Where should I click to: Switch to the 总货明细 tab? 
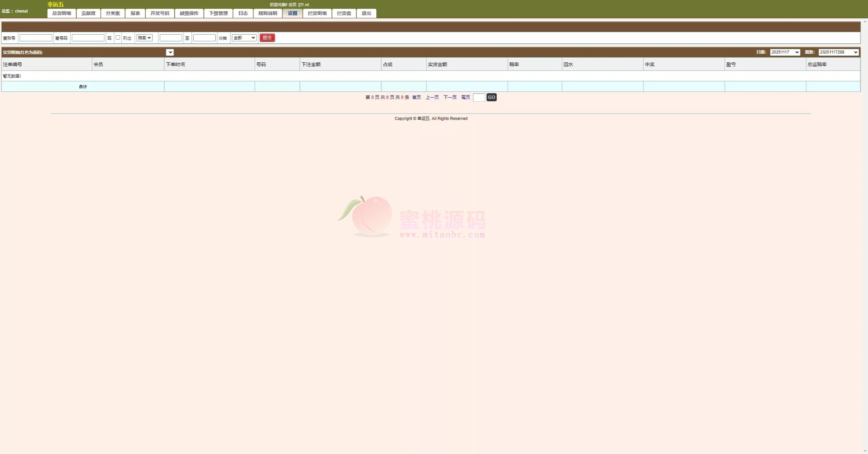[x=61, y=13]
